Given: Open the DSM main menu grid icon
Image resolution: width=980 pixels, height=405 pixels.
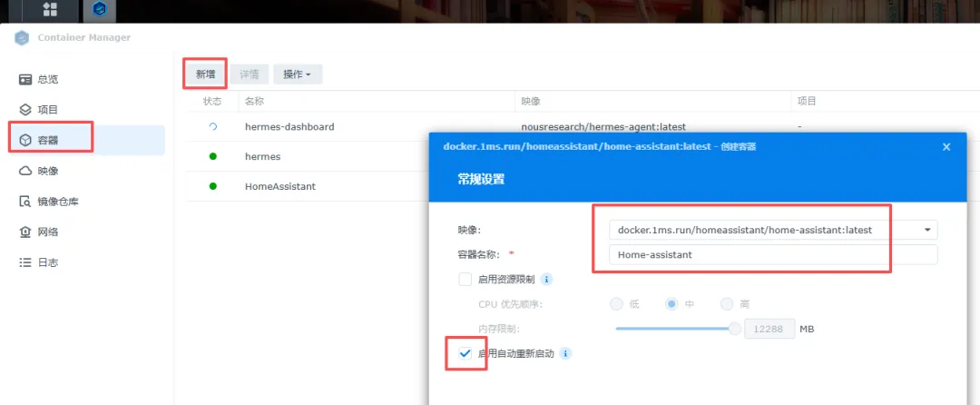Looking at the screenshot, I should point(50,9).
